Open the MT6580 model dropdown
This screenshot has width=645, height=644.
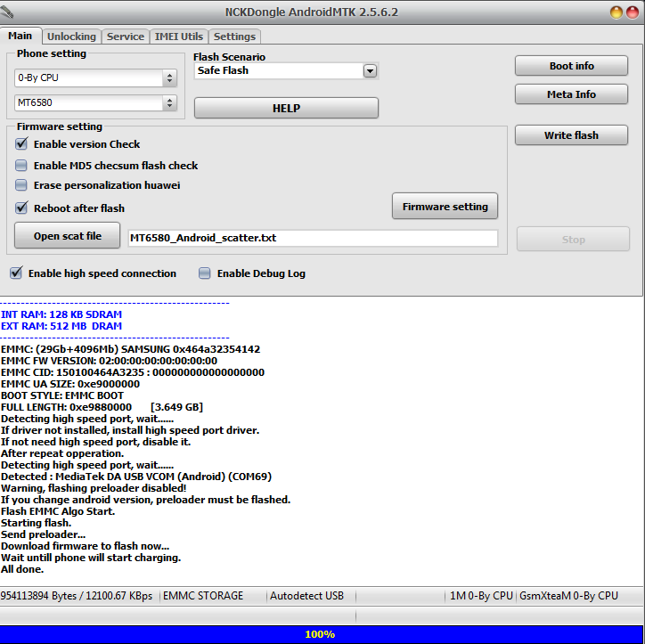(x=169, y=103)
